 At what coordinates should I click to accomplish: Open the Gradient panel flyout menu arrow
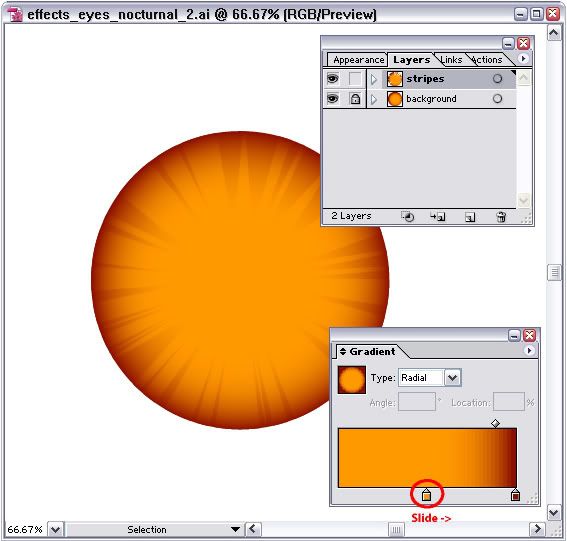(529, 350)
